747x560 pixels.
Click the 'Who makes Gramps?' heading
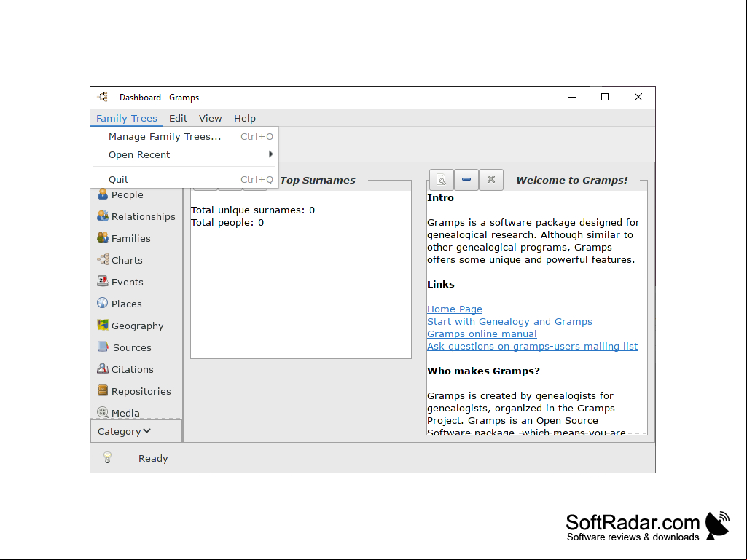point(483,371)
